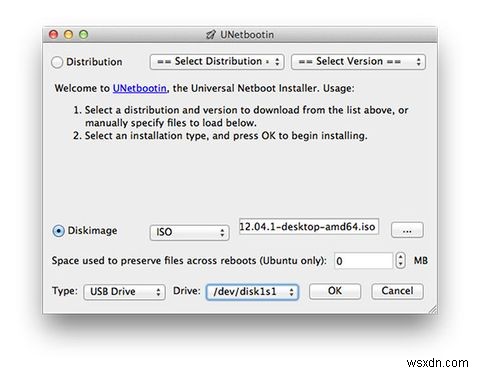Decrease preserve space with stepper down arrow
Screen dimensions: 480x373
tap(400, 265)
